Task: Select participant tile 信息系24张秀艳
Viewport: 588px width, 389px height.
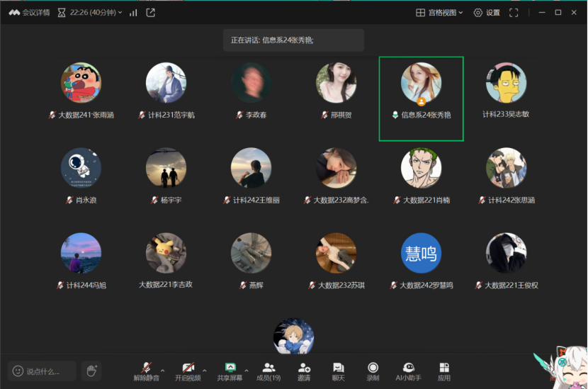Action: [x=421, y=98]
